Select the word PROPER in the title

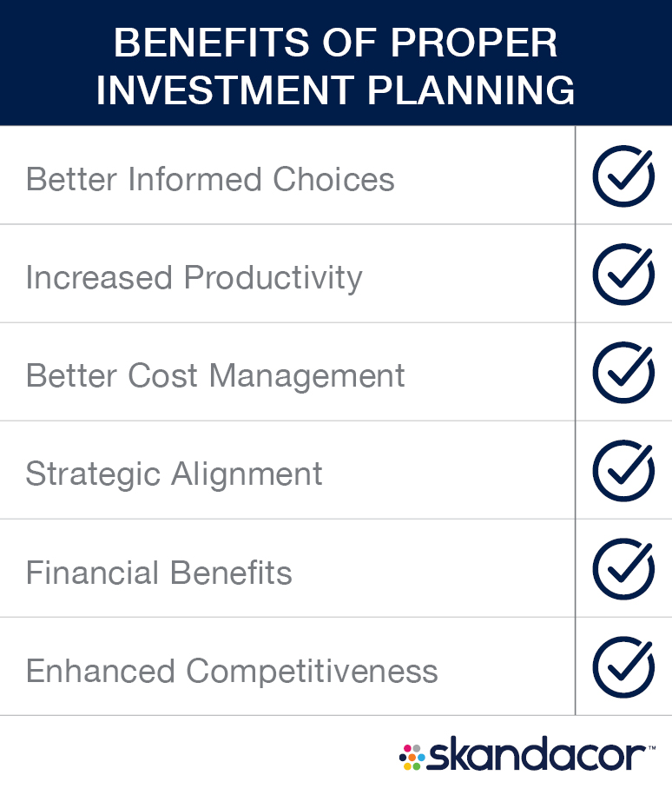click(x=474, y=43)
